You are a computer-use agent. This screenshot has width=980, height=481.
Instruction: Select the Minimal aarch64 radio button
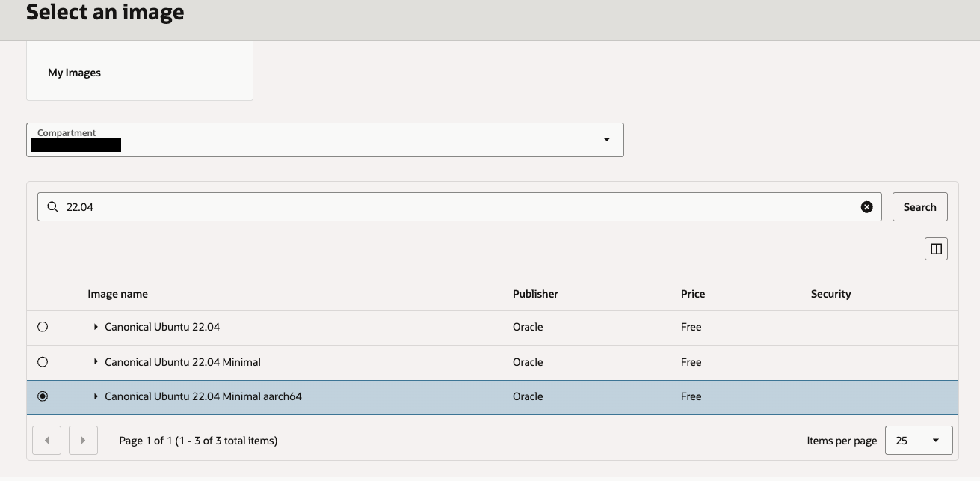[43, 396]
